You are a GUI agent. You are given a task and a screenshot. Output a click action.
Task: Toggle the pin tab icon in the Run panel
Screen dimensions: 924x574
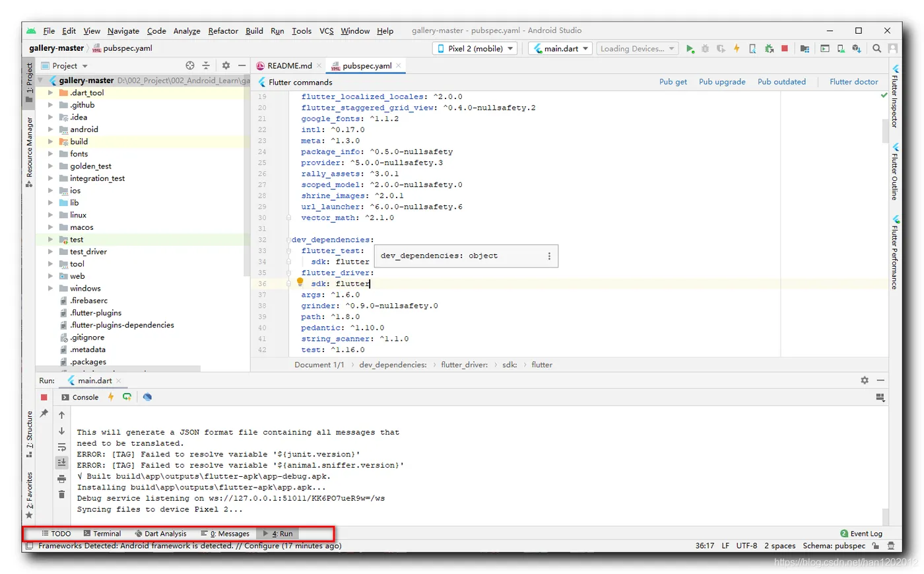[x=44, y=413]
